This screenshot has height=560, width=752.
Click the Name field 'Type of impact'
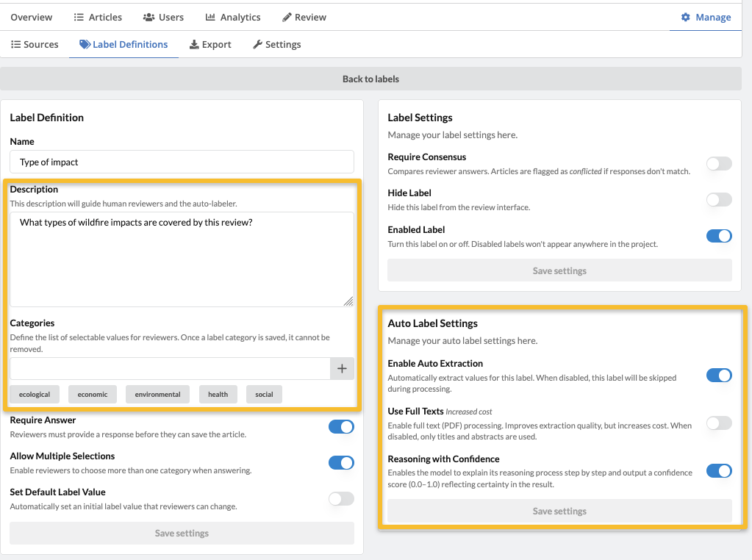tap(182, 162)
